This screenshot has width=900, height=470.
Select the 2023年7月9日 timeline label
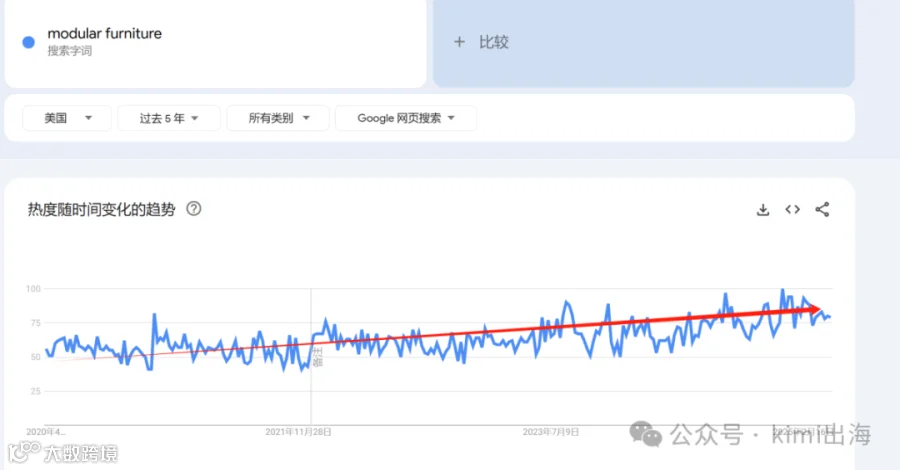pyautogui.click(x=550, y=432)
